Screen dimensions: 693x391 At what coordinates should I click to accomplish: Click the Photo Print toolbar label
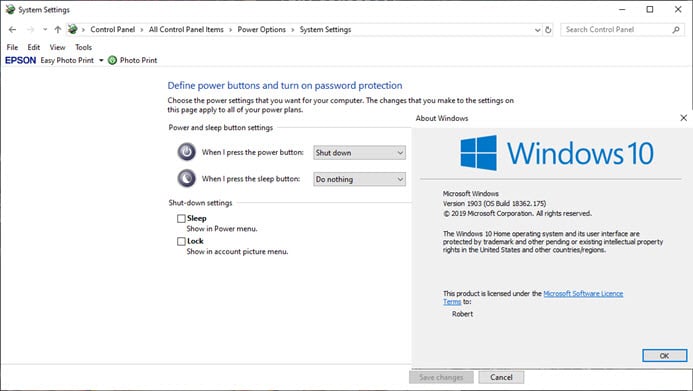(138, 60)
